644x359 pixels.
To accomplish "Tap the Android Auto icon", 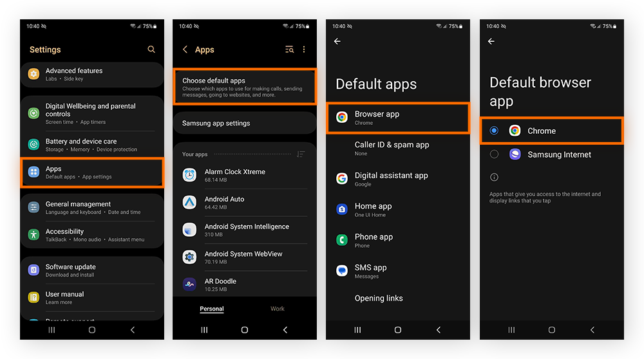I will [189, 202].
